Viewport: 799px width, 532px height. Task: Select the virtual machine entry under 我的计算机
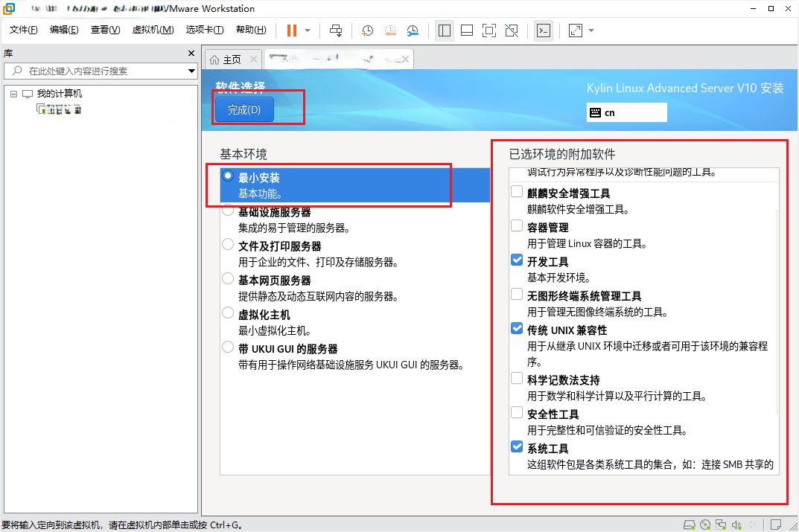59,109
